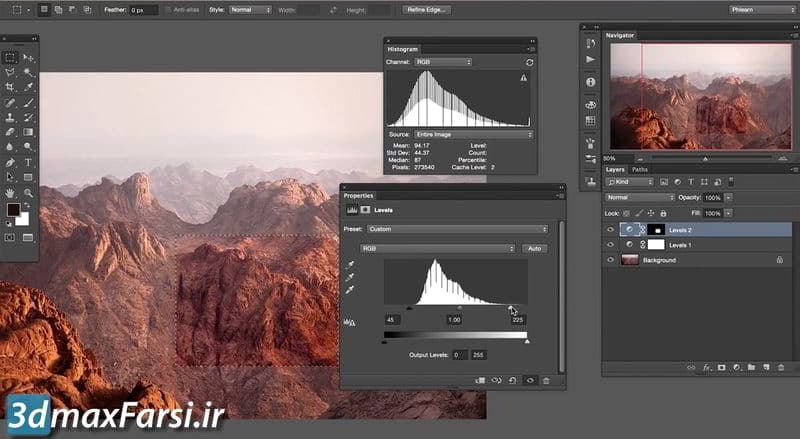The height and width of the screenshot is (439, 800).
Task: Toggle the layer filter switch
Action: (731, 182)
